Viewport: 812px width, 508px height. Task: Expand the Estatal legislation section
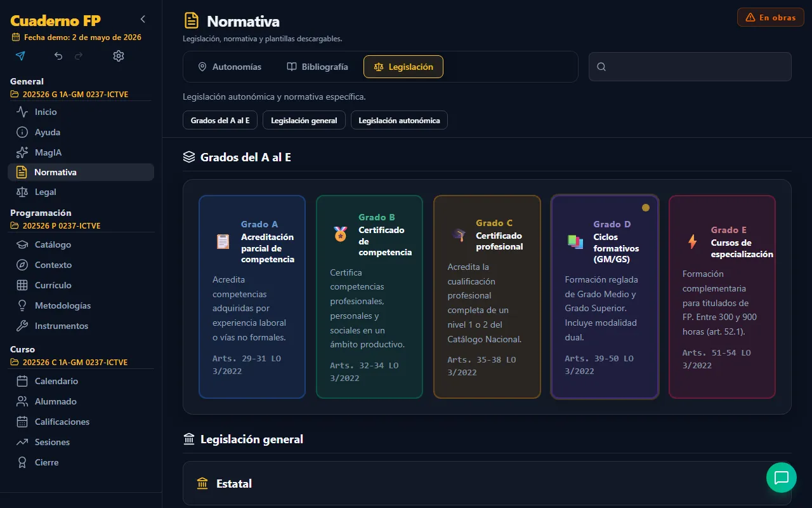point(487,483)
